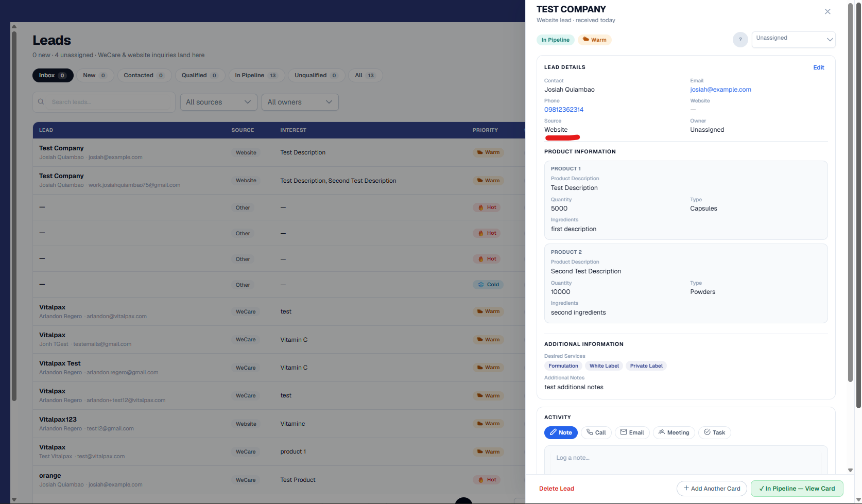The image size is (862, 504).
Task: Close the Test Company lead panel
Action: [x=827, y=11]
